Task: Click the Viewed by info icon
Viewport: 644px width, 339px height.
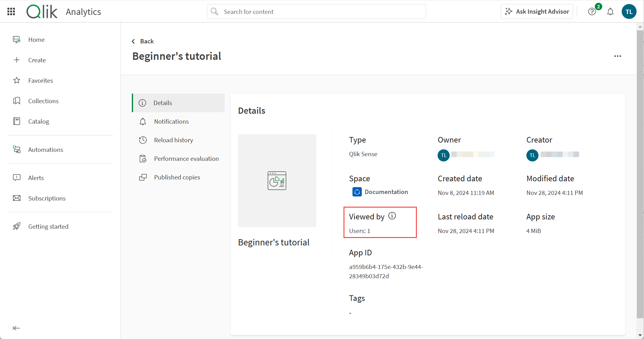Action: [392, 216]
